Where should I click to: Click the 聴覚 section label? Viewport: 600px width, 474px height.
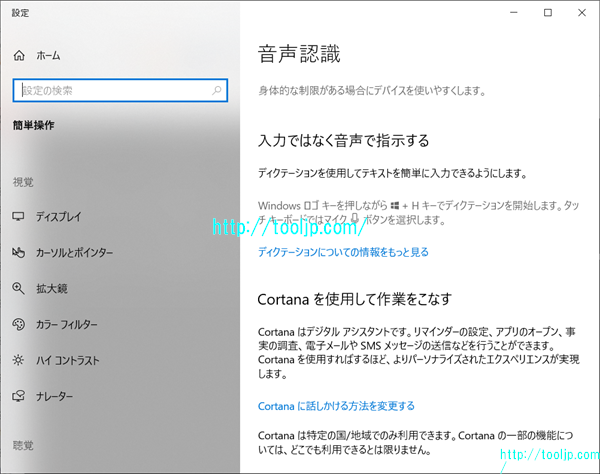(23, 446)
